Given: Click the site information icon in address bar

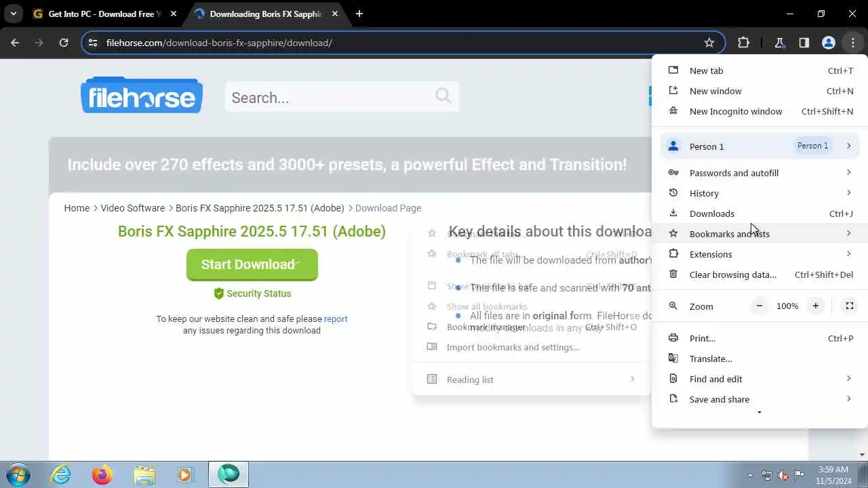Looking at the screenshot, I should (93, 43).
